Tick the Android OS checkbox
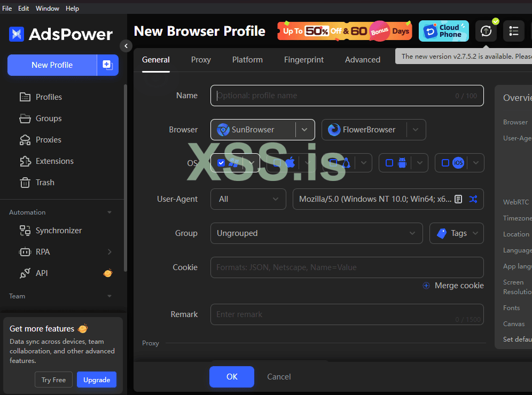This screenshot has height=395, width=532. (389, 163)
